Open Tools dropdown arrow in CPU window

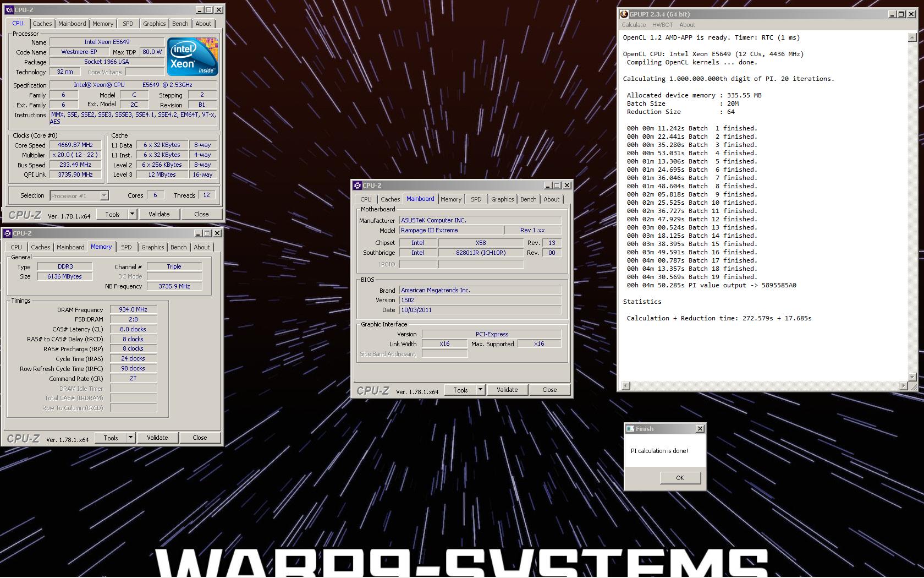(x=132, y=214)
